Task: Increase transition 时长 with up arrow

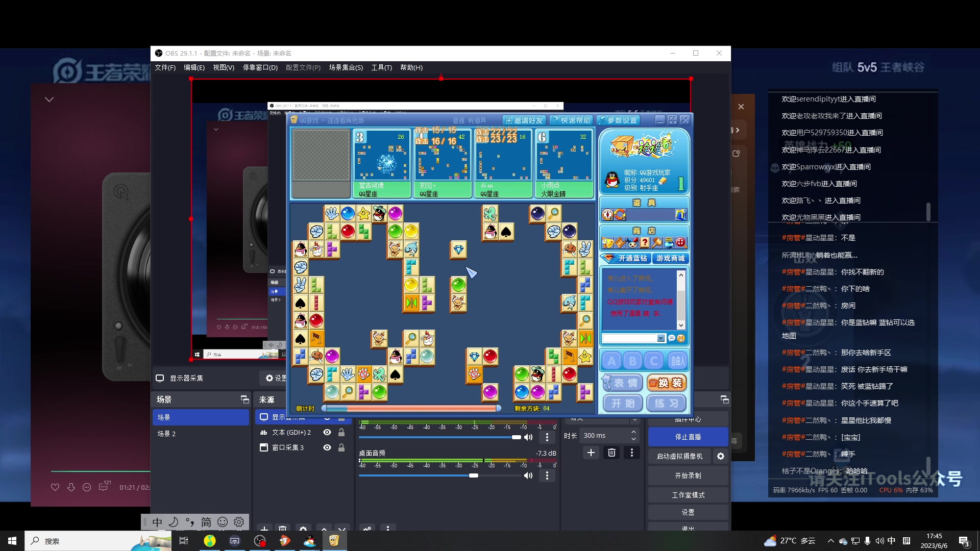Action: click(633, 432)
